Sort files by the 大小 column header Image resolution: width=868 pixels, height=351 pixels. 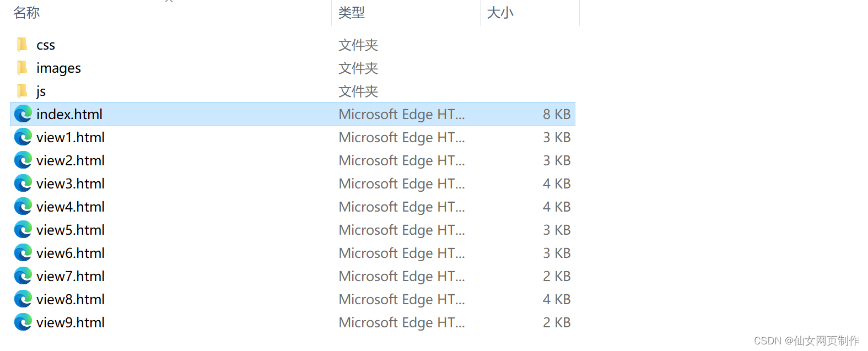pos(499,12)
